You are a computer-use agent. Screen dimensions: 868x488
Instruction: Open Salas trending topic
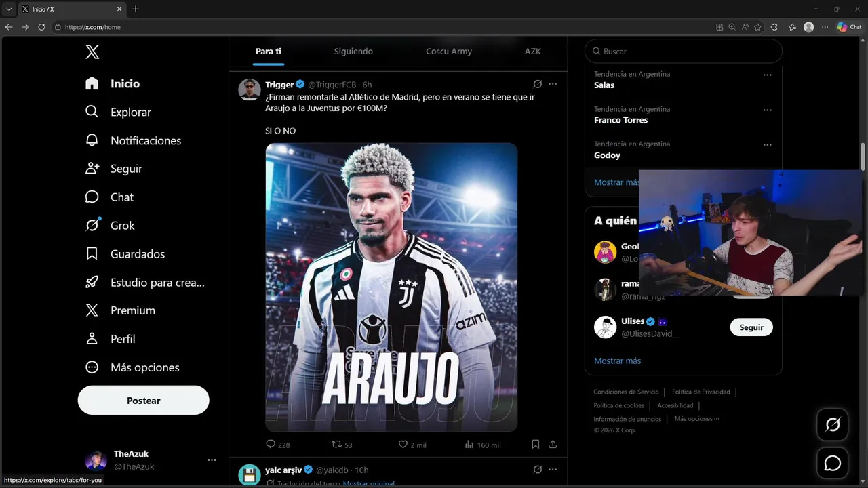pos(604,85)
